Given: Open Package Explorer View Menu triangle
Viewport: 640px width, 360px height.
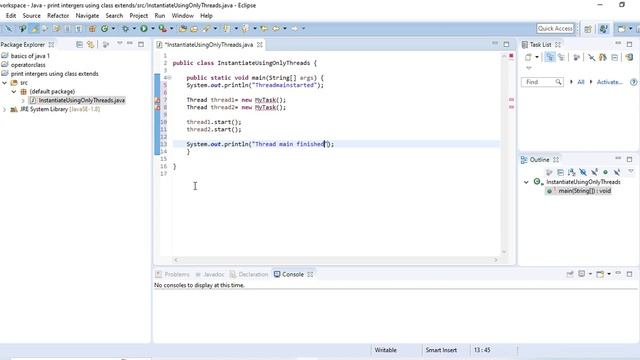Looking at the screenshot, I should coord(120,44).
